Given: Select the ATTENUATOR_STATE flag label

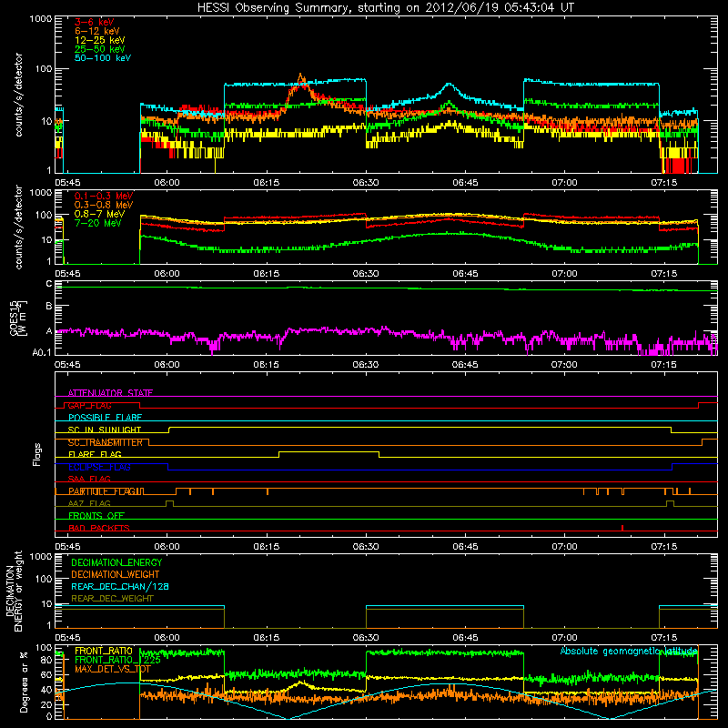Looking at the screenshot, I should (110, 393).
